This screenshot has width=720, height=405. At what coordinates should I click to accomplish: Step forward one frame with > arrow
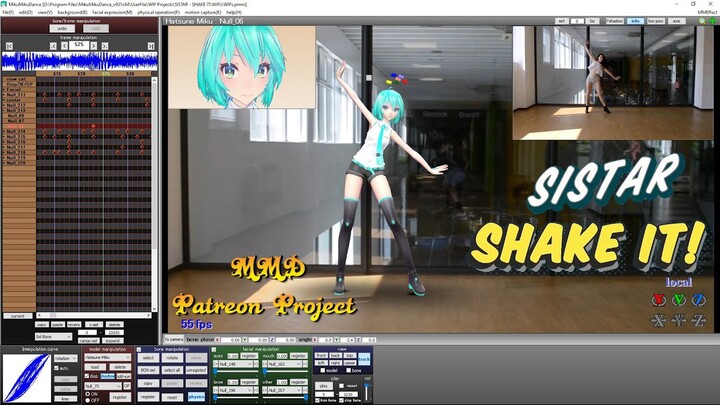[94, 46]
